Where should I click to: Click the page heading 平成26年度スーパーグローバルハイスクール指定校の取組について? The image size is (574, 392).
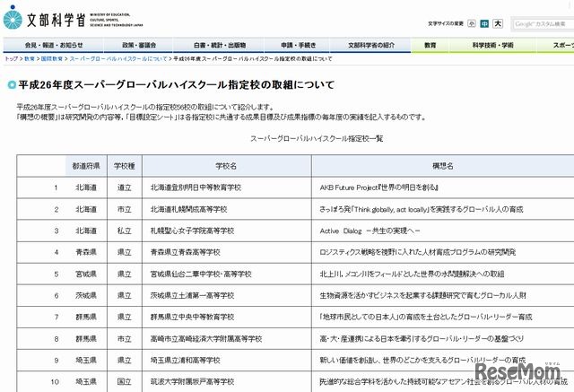click(177, 85)
